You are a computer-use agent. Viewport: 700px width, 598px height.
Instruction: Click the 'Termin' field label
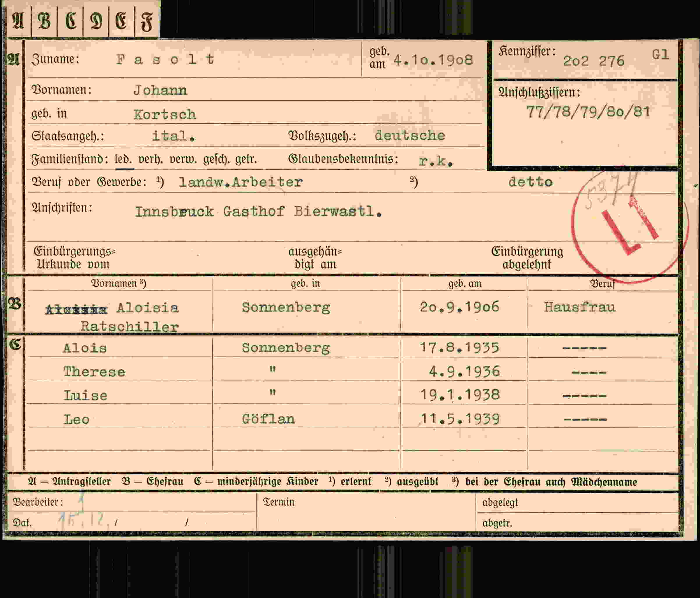click(x=279, y=502)
